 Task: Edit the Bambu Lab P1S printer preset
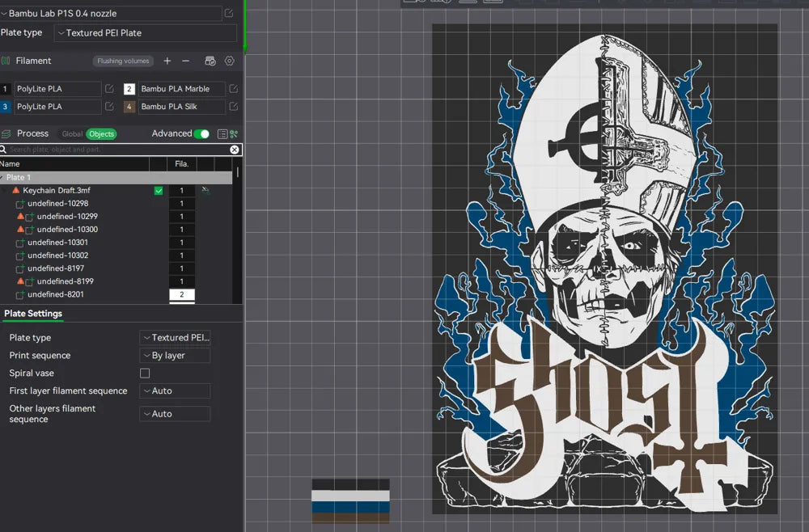click(229, 14)
